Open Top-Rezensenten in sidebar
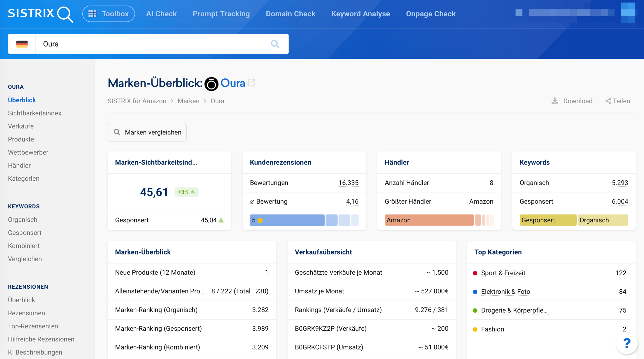Screen dimensions: 644x359 point(33,326)
